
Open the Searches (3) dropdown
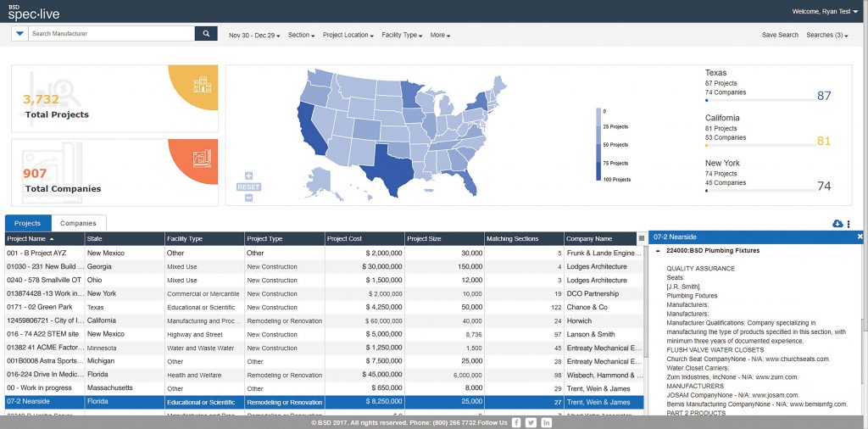click(827, 35)
